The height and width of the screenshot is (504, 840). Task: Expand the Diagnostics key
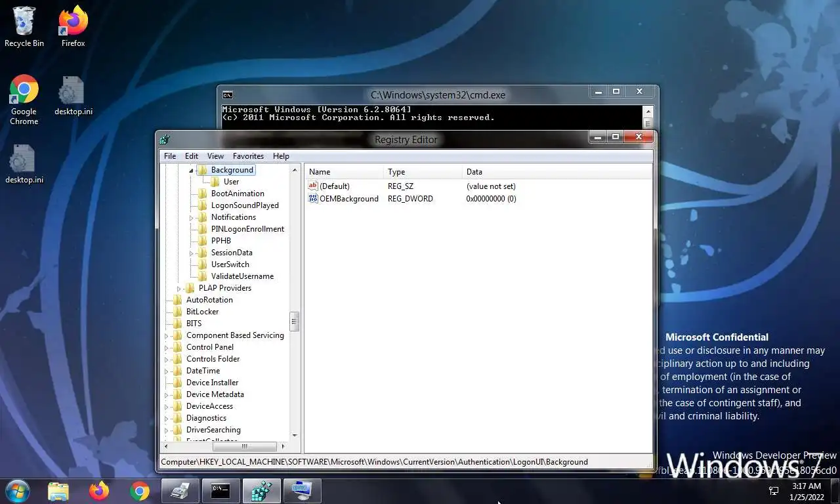[167, 418]
